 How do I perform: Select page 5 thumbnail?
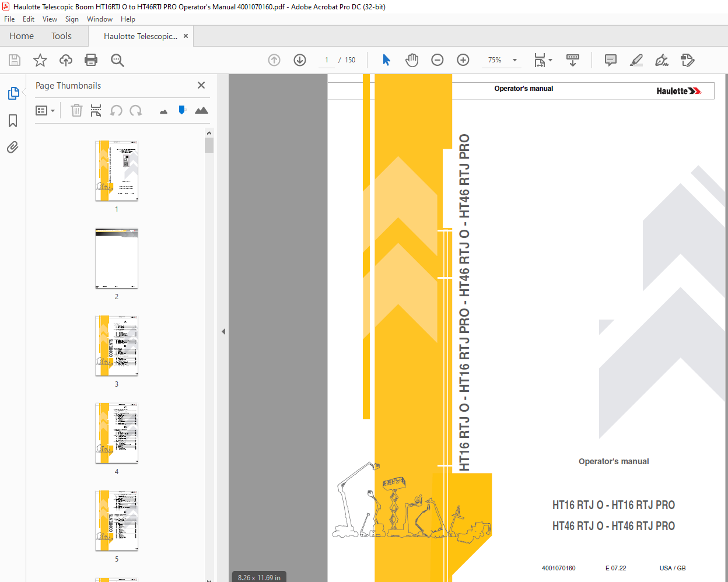click(x=117, y=521)
